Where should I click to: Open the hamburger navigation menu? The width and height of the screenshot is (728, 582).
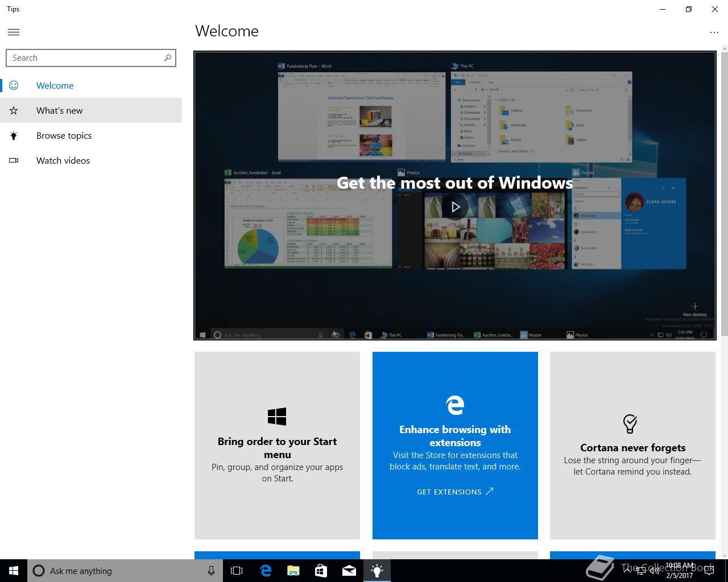point(14,32)
